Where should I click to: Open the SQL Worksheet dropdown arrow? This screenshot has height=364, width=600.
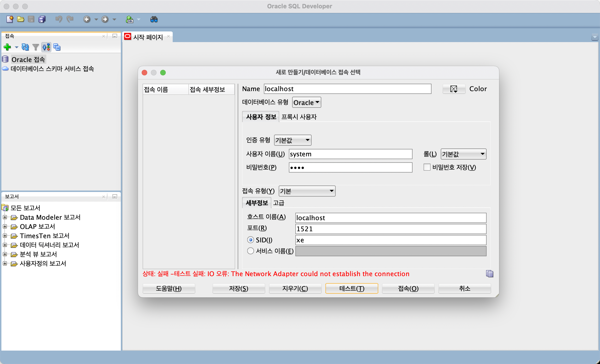tap(139, 19)
